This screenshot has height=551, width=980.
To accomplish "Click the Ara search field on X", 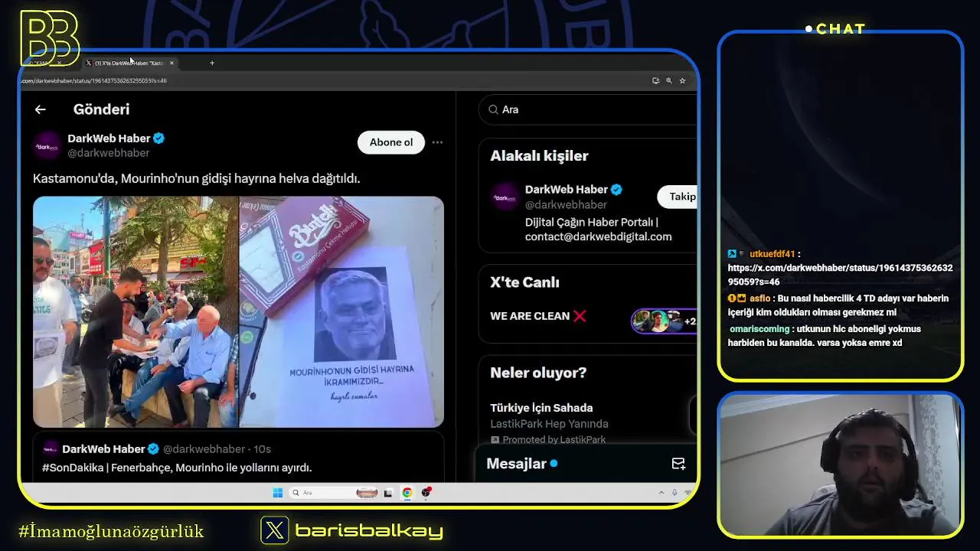I will point(588,109).
